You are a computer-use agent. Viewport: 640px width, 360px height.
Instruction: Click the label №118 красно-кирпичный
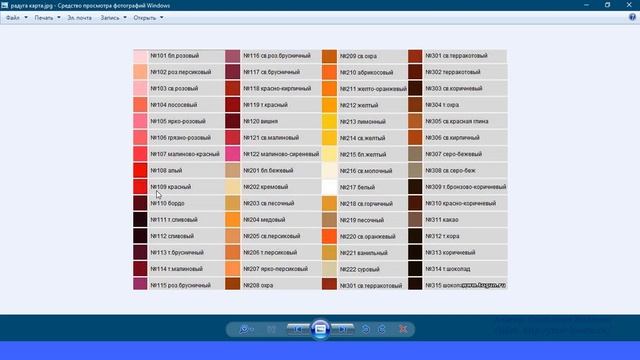coord(277,89)
